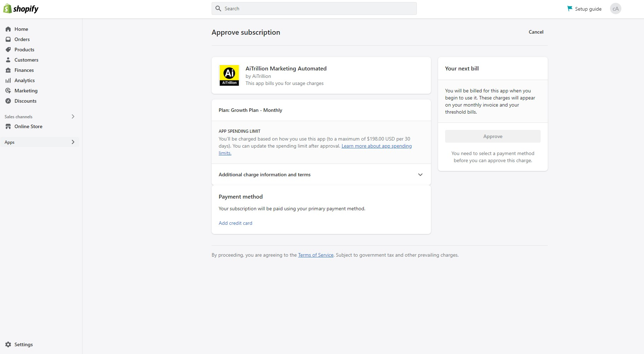
Task: Open the cA account avatar menu
Action: 616,9
